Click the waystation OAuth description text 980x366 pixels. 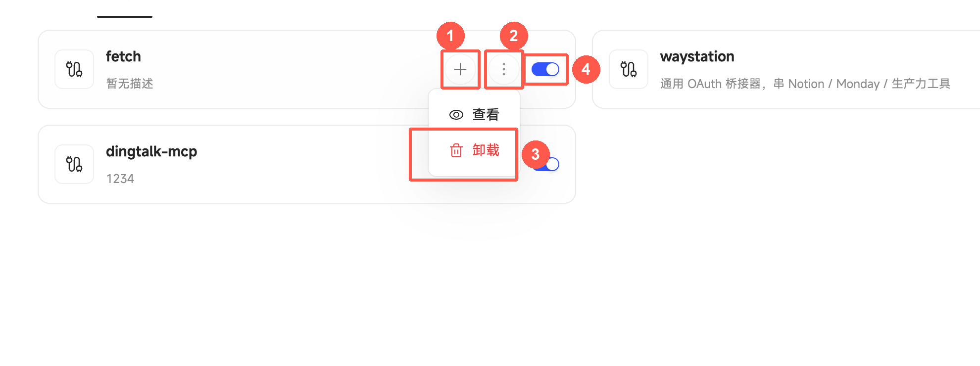[x=805, y=84]
